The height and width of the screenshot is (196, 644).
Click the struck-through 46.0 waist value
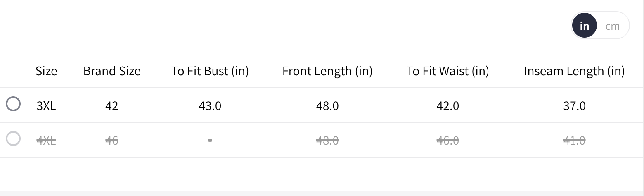pyautogui.click(x=447, y=141)
